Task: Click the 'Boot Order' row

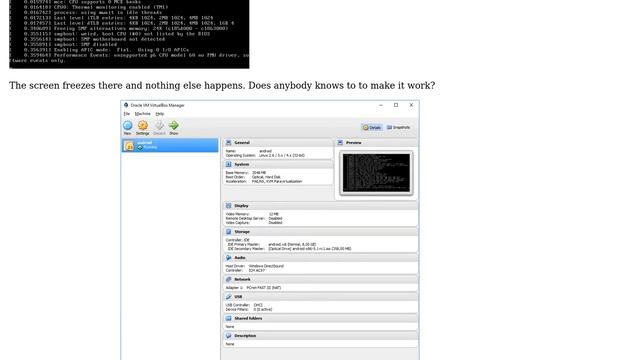Action: pyautogui.click(x=253, y=177)
